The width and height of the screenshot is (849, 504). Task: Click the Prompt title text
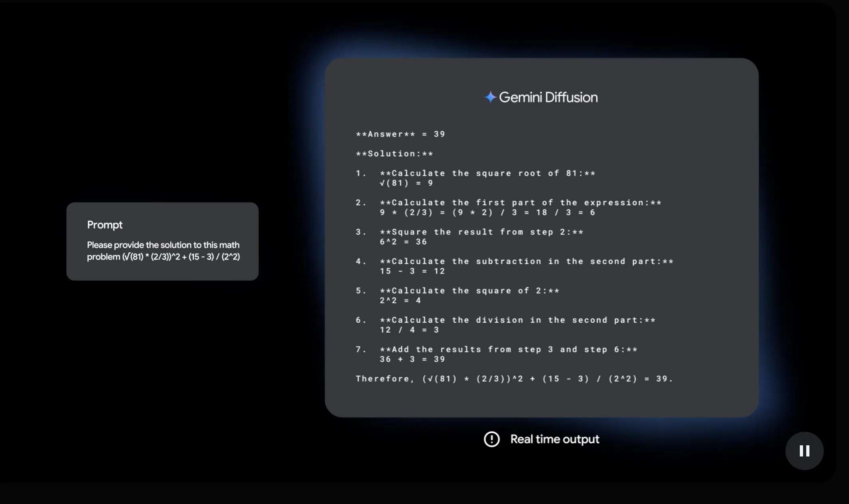point(104,224)
